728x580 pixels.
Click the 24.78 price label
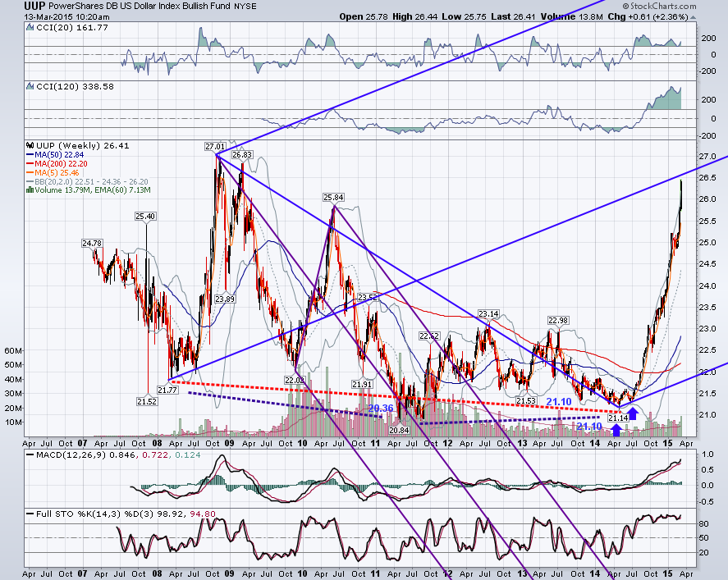click(92, 243)
